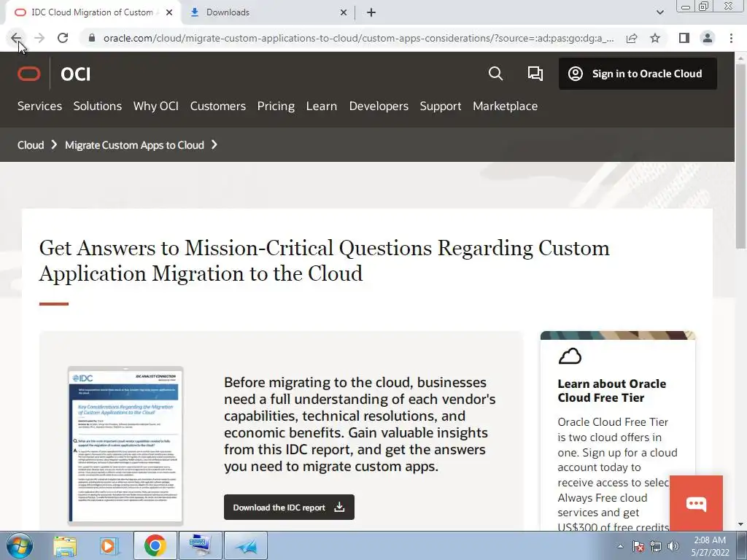The width and height of the screenshot is (747, 560).
Task: Open the media player taskbar icon
Action: (109, 545)
